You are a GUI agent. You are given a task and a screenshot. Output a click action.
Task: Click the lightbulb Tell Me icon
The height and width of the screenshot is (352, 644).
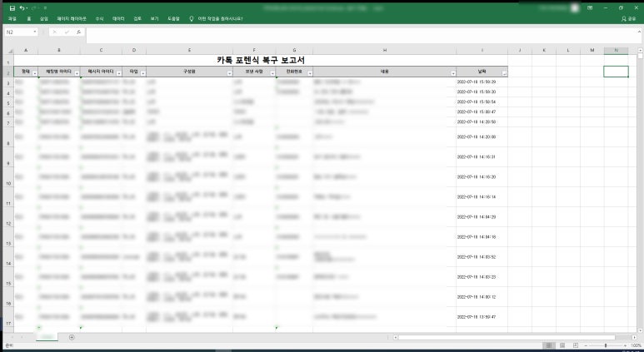tap(191, 19)
